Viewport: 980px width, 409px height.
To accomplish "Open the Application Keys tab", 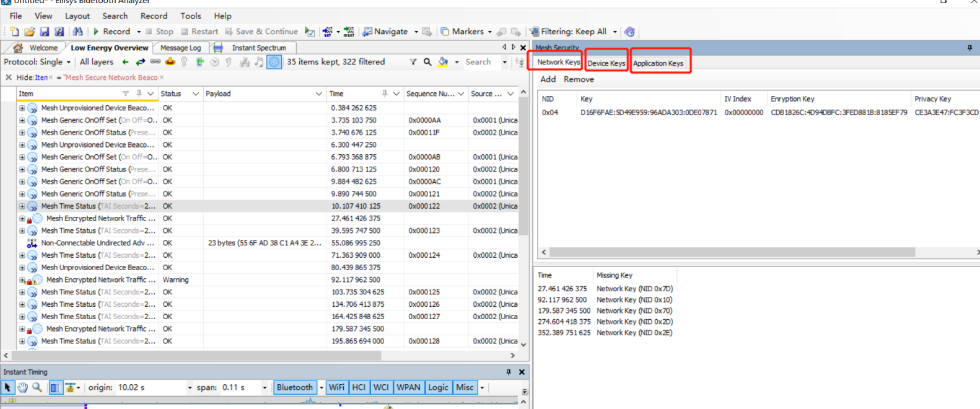I will pos(658,63).
